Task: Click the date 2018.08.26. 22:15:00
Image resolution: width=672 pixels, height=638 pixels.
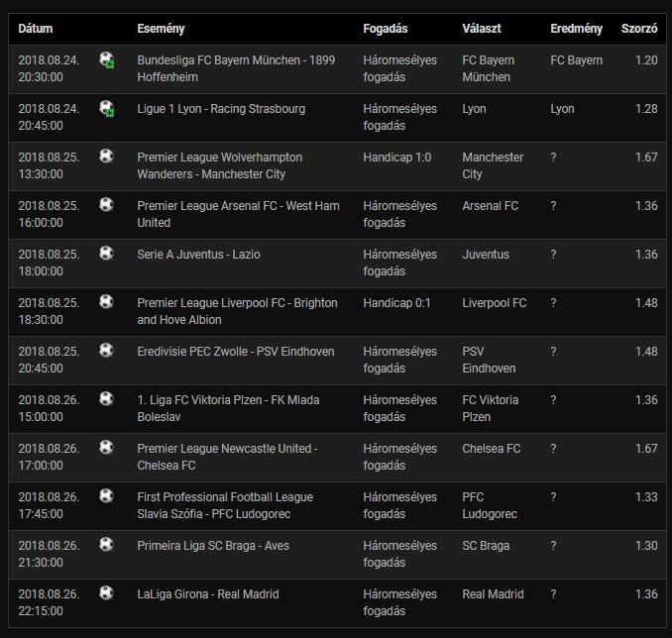Action: tap(49, 602)
